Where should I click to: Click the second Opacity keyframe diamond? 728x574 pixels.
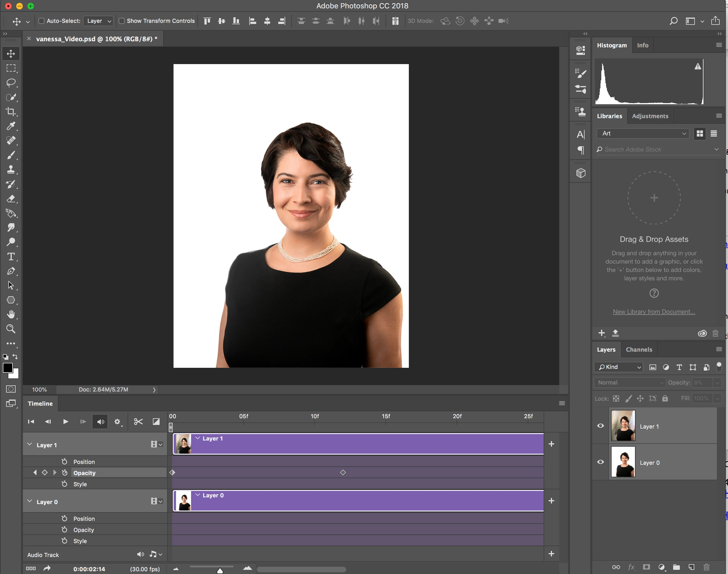pos(343,473)
